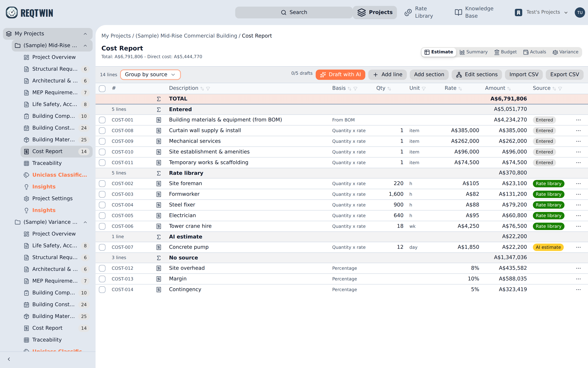Check the Site overhead row checkbox
Image resolution: width=588 pixels, height=368 pixels.
[x=102, y=268]
